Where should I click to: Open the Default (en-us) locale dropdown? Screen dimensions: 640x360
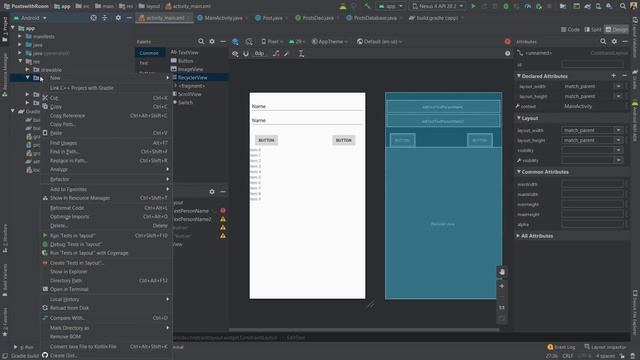tap(380, 42)
